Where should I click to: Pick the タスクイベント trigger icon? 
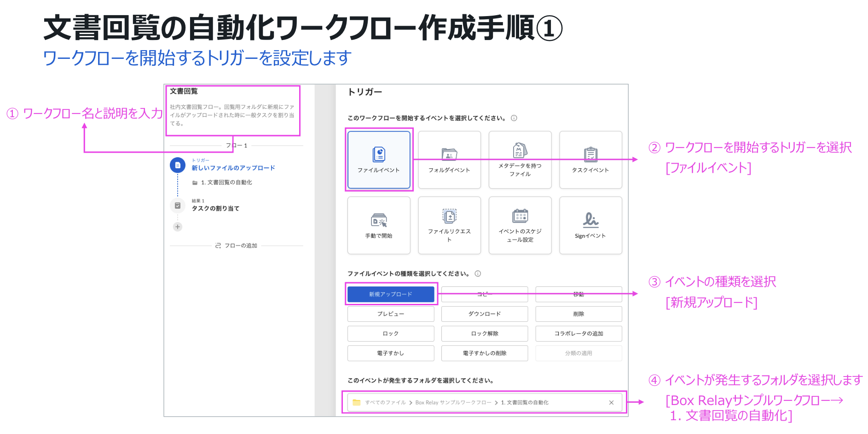590,154
